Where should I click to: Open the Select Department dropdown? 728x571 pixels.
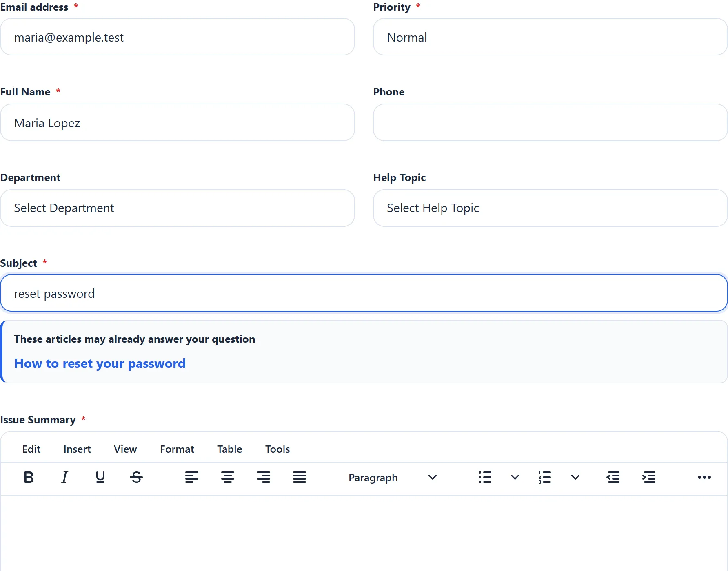click(178, 208)
